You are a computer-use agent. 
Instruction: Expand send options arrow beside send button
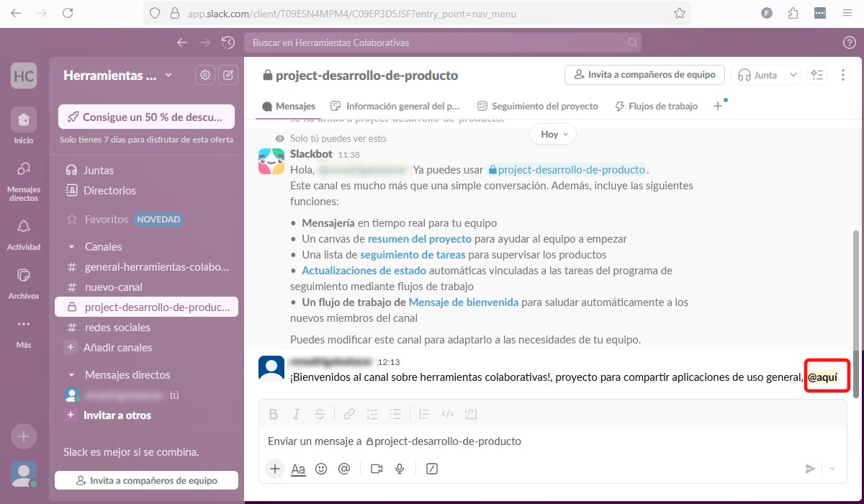tap(833, 469)
